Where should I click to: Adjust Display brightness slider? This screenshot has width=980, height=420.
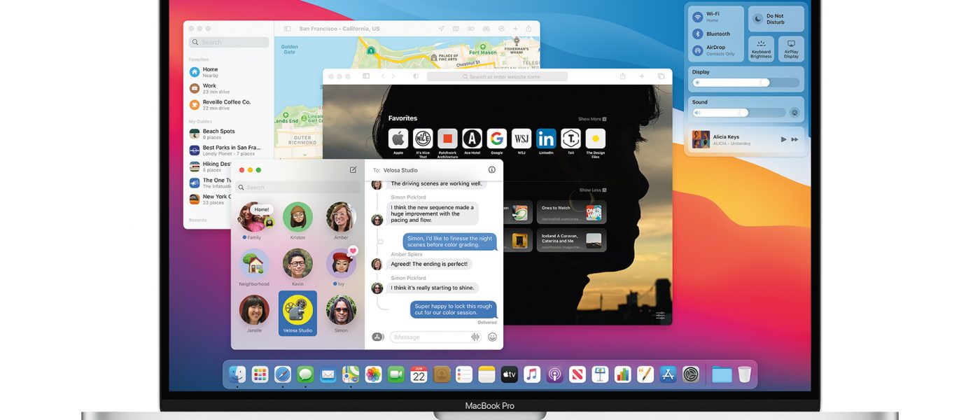pyautogui.click(x=745, y=83)
